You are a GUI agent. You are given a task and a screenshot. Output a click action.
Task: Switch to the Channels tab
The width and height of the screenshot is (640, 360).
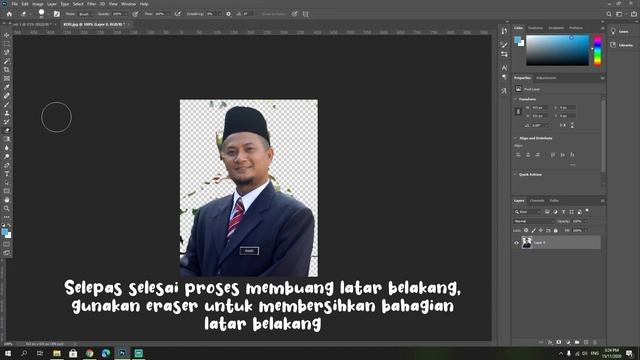pyautogui.click(x=537, y=201)
